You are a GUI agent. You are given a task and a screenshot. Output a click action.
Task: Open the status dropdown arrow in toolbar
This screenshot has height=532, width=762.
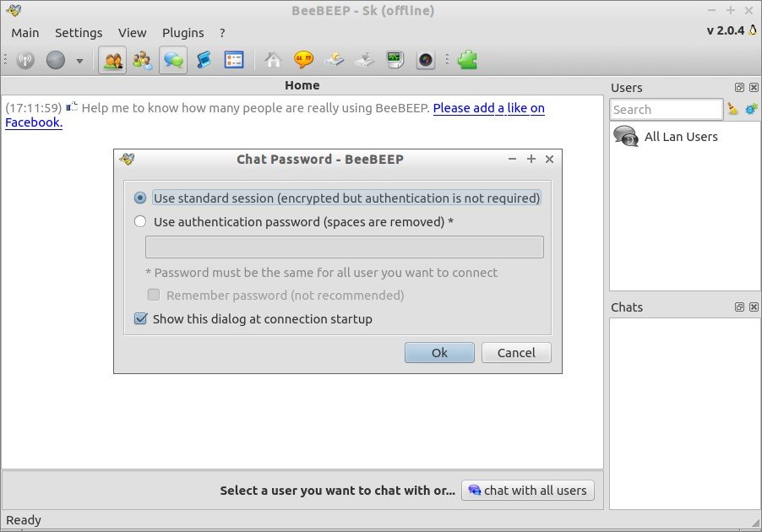coord(79,61)
